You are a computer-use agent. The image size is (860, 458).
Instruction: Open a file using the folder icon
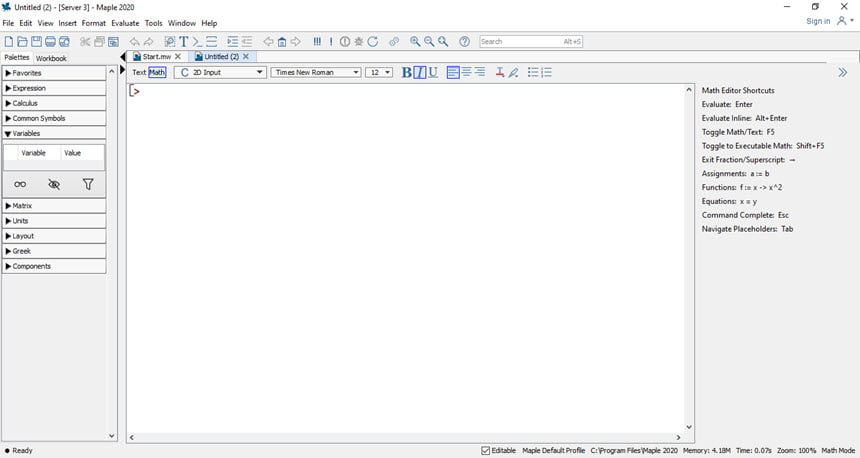(x=22, y=42)
